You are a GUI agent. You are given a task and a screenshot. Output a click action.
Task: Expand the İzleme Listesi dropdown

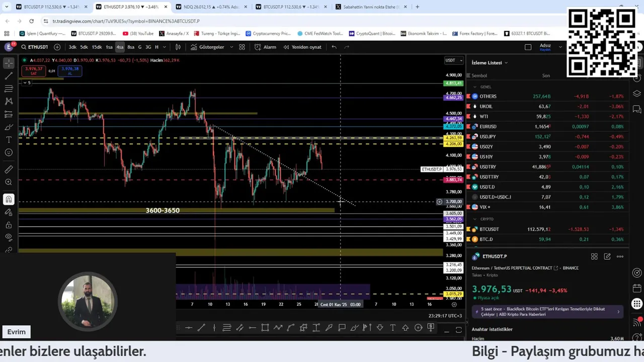490,63
